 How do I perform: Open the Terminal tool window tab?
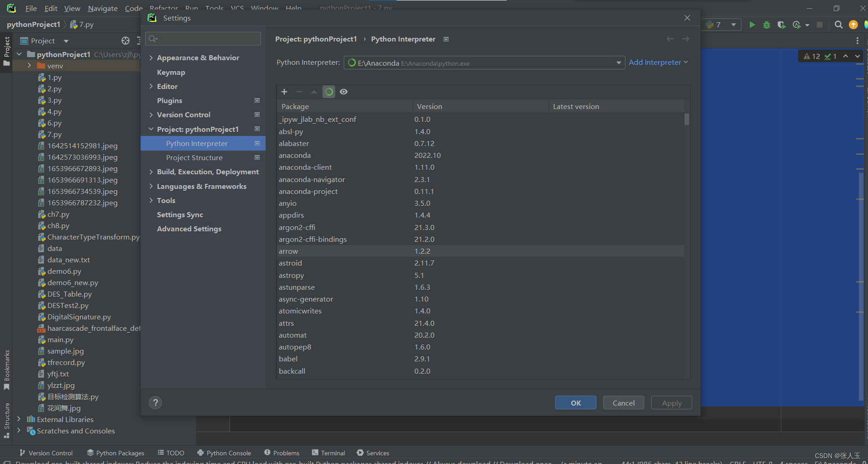(329, 453)
